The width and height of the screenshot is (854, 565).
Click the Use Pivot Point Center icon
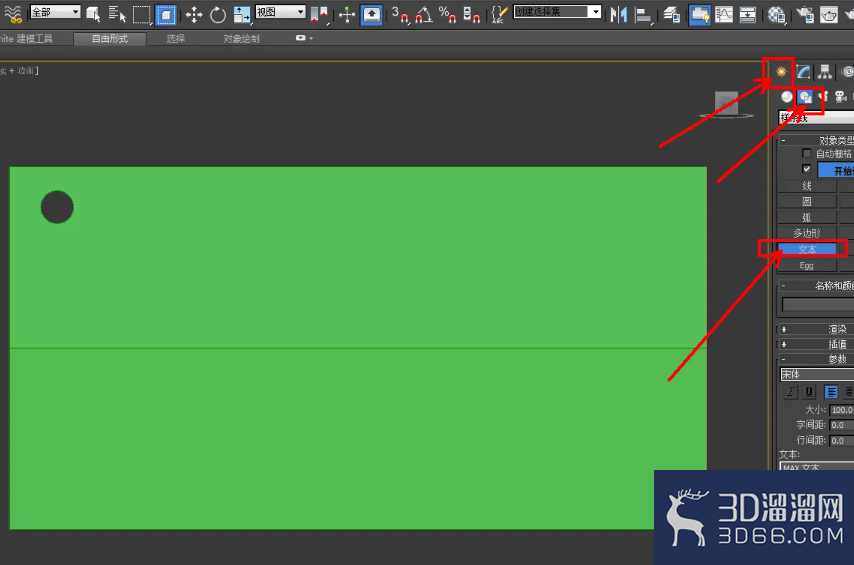pyautogui.click(x=320, y=15)
